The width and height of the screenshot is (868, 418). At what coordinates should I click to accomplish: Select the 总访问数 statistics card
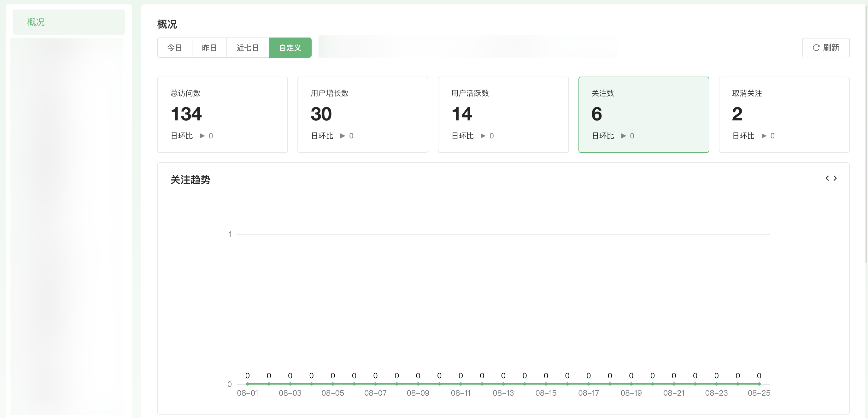pos(222,114)
